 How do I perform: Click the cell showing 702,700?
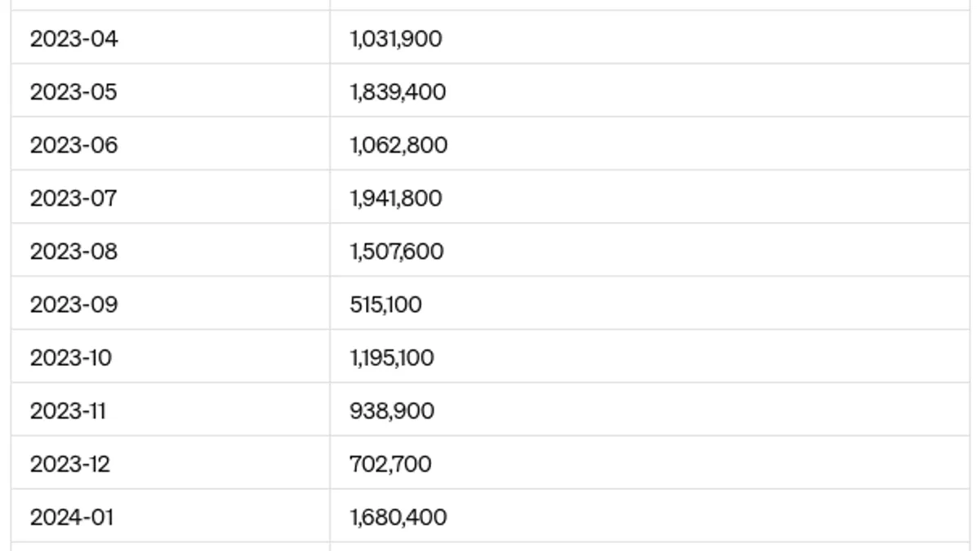pyautogui.click(x=390, y=464)
